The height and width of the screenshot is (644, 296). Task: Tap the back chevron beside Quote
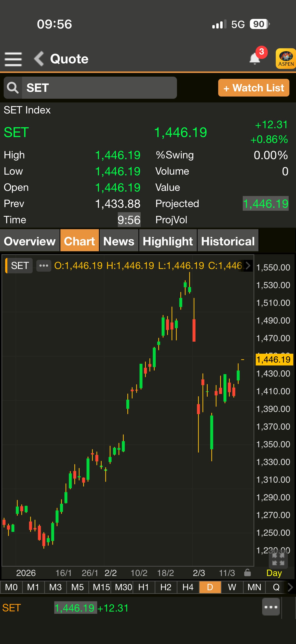point(39,59)
